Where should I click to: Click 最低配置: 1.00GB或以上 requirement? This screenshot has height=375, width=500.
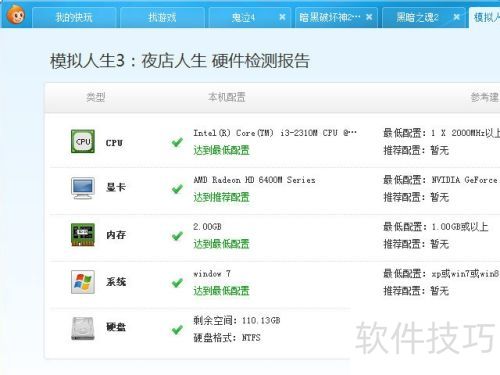tap(436, 227)
